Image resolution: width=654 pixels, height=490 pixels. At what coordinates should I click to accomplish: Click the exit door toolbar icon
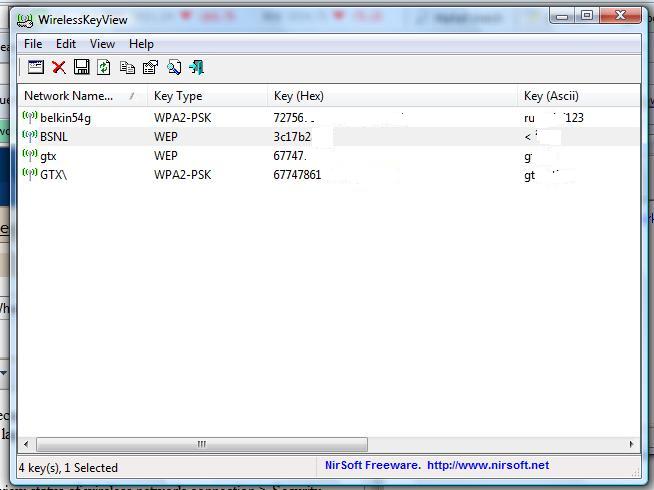coord(196,67)
